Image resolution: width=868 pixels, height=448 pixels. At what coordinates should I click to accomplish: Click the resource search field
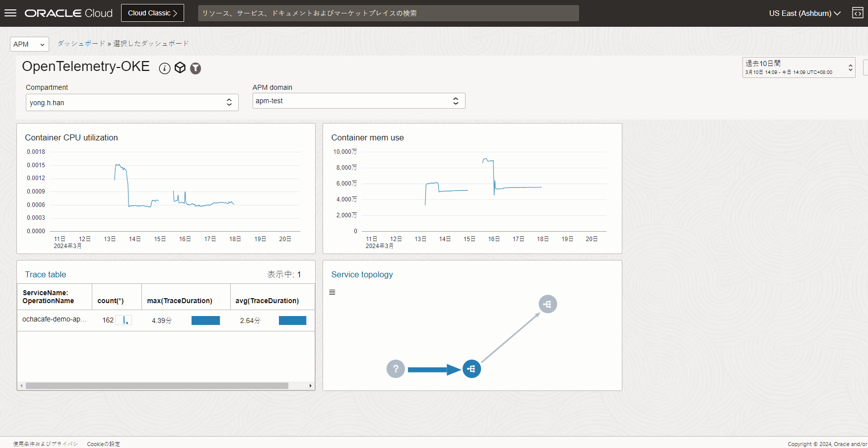coord(388,13)
